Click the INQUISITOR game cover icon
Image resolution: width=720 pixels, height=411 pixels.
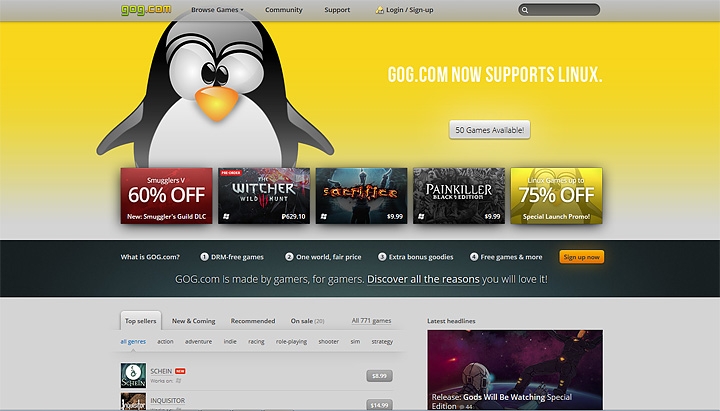133,402
